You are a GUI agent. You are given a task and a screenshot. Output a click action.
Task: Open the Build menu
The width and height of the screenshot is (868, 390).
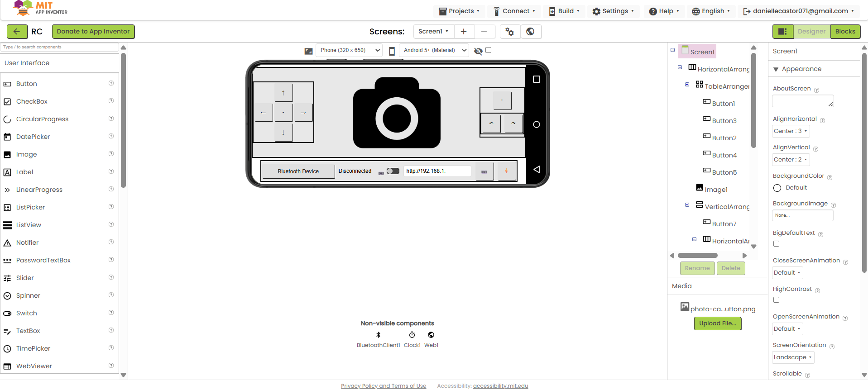click(x=564, y=11)
